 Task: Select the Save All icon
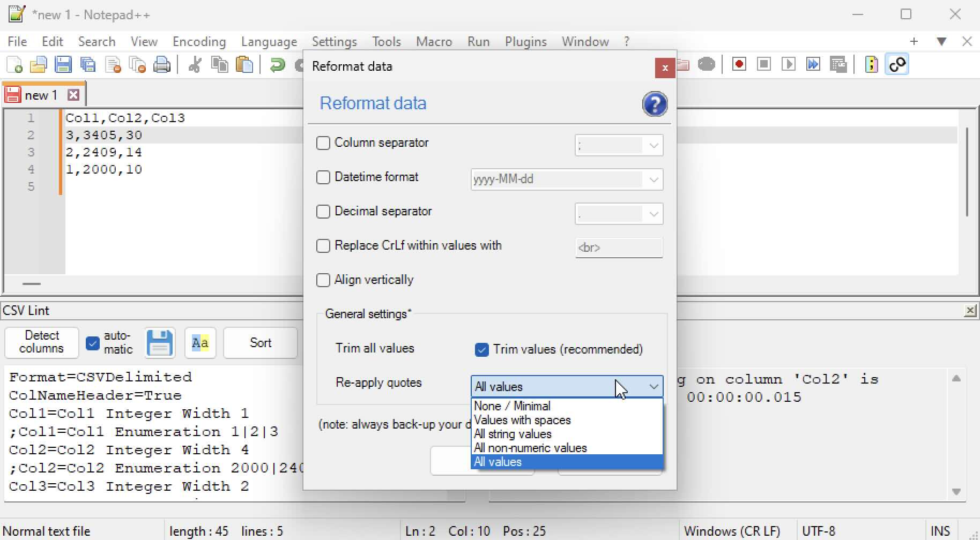[x=87, y=64]
